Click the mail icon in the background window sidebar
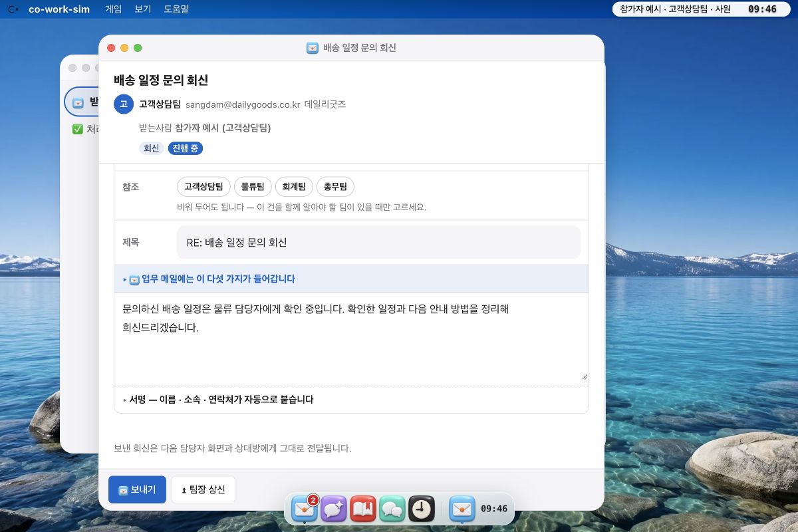 pyautogui.click(x=78, y=102)
